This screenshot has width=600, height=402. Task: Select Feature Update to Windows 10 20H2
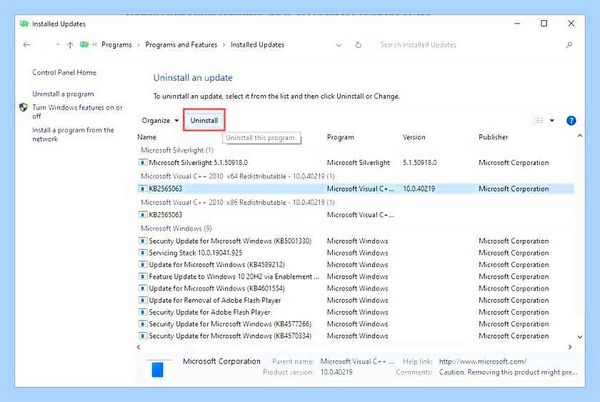(x=355, y=277)
